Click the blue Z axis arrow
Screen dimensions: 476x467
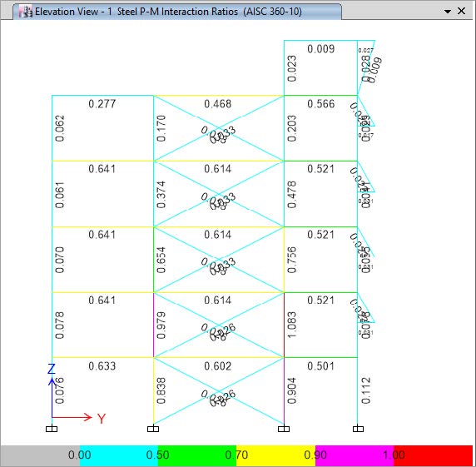pos(52,396)
